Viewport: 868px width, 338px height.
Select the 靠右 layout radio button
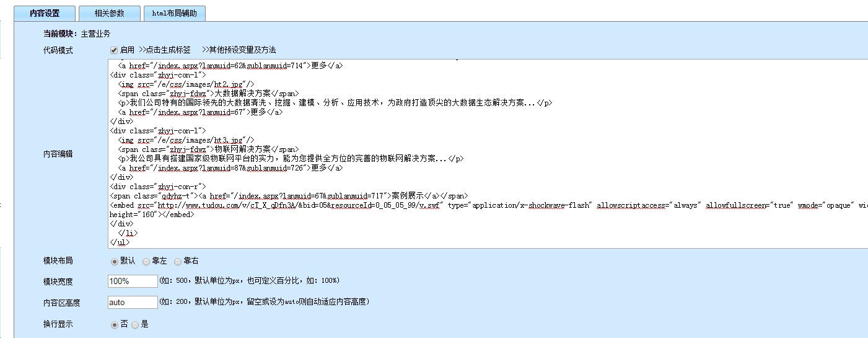(178, 262)
